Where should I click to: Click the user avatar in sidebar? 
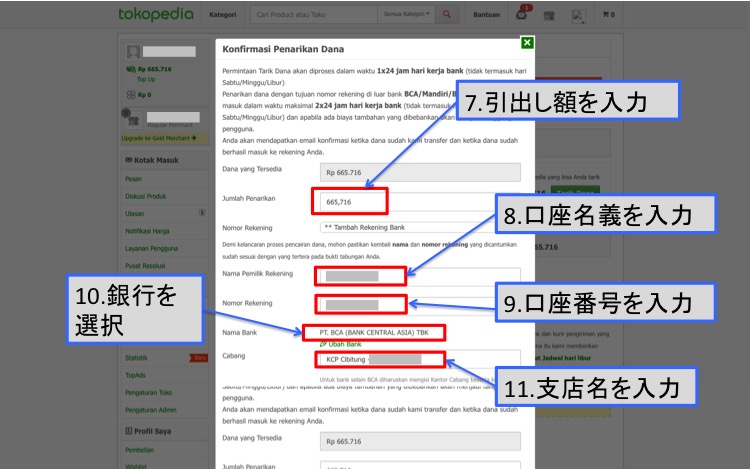tap(133, 52)
